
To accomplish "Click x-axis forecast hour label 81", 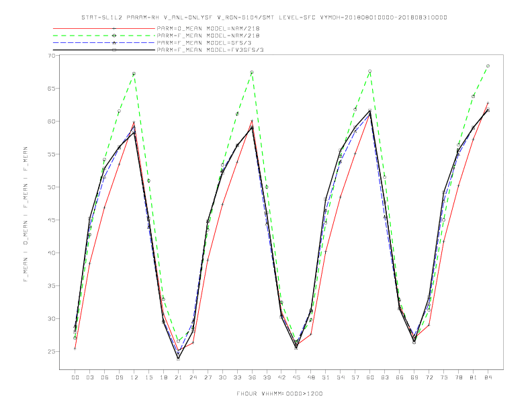I will tap(474, 377).
